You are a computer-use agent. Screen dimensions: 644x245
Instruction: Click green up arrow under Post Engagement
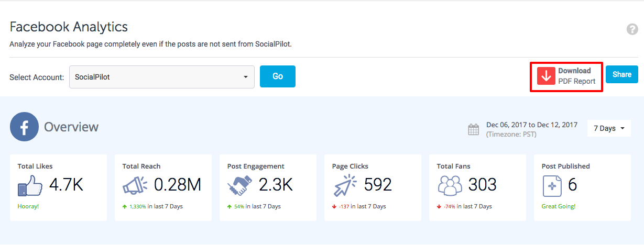[230, 206]
